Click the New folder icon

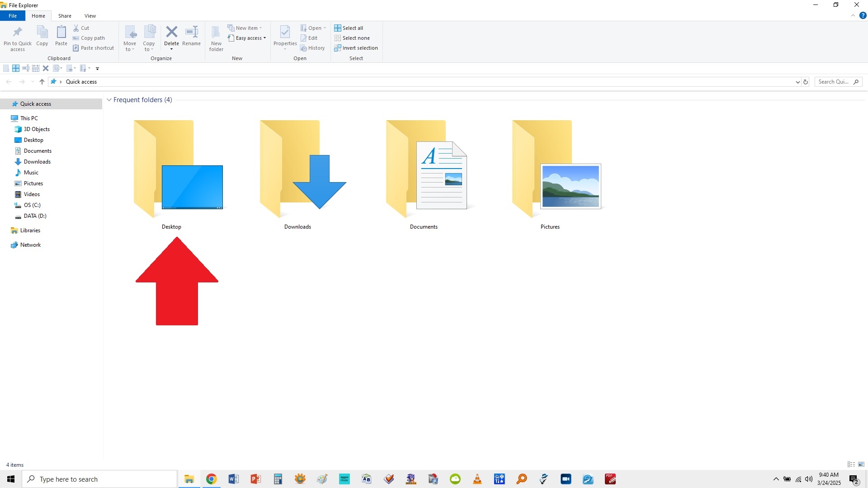click(216, 33)
